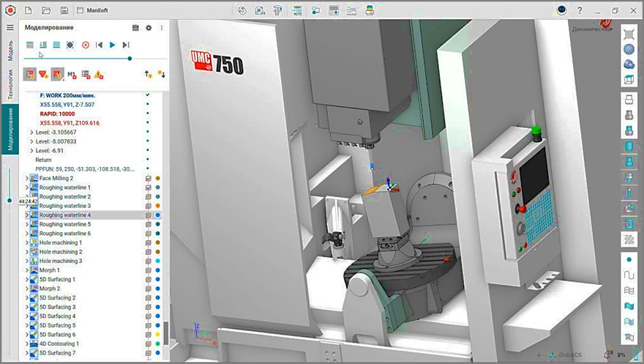The image size is (644, 364).
Task: Open simulation settings gear
Action: [149, 28]
